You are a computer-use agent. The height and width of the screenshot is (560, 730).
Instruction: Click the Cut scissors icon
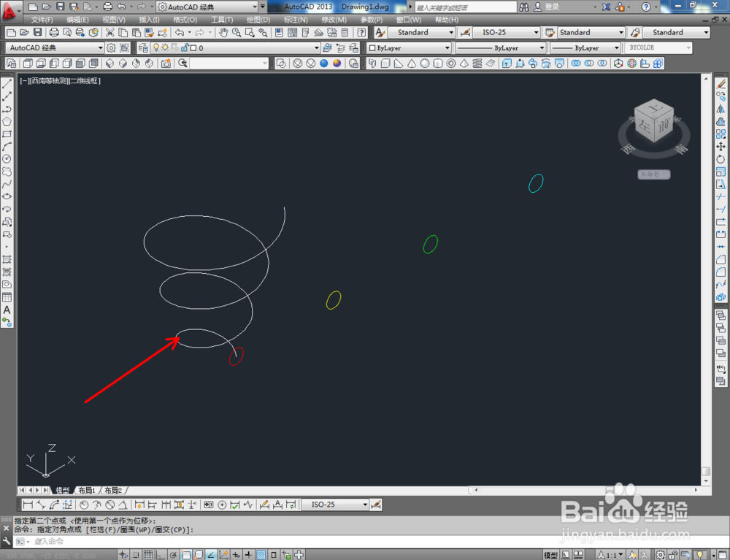pos(110,32)
